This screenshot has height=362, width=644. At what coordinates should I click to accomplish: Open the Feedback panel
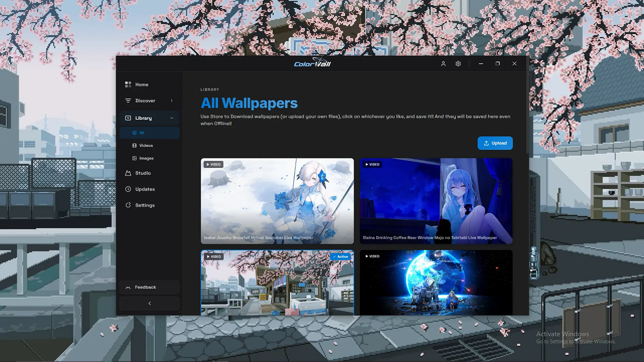149,287
